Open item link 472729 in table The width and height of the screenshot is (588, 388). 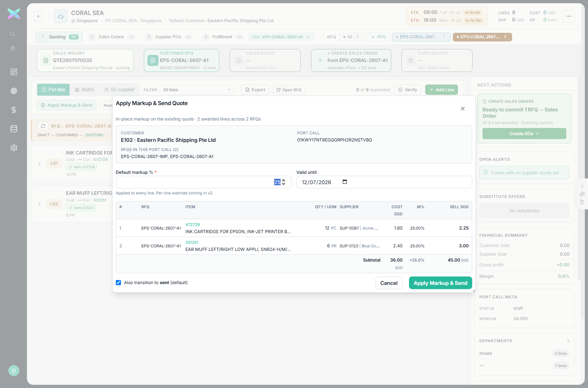tap(192, 224)
